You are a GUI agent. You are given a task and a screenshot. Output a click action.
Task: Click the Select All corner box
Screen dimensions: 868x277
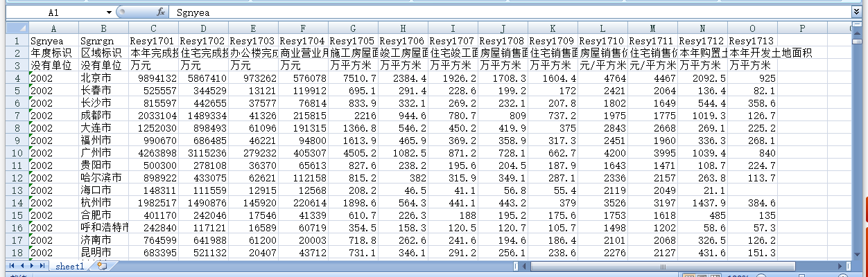click(17, 28)
